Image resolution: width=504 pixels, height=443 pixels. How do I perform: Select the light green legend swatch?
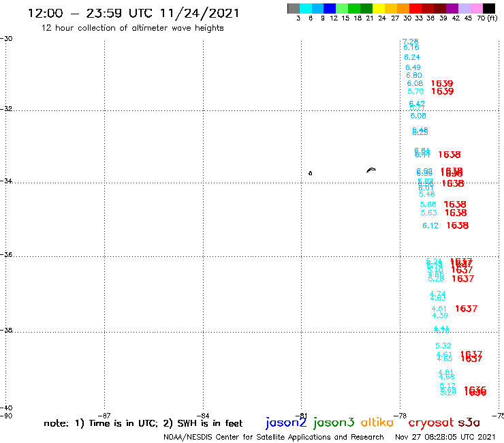pyautogui.click(x=342, y=8)
